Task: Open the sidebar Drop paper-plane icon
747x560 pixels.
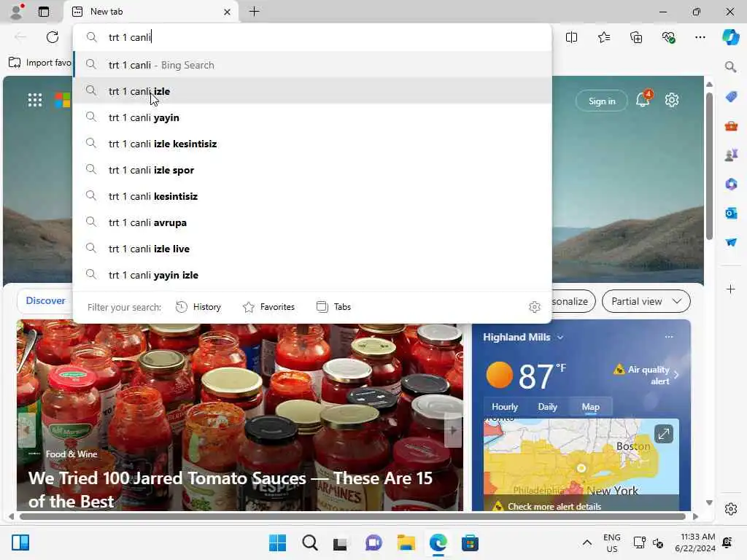Action: (x=731, y=242)
